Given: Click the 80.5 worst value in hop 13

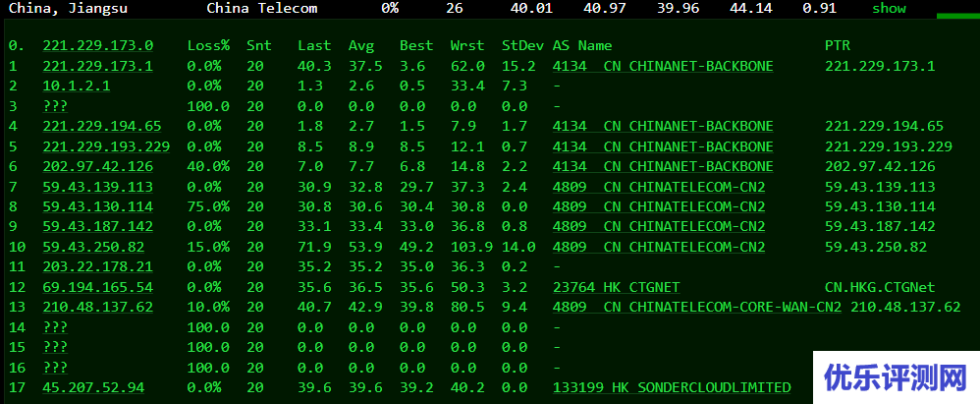Looking at the screenshot, I should [x=467, y=307].
